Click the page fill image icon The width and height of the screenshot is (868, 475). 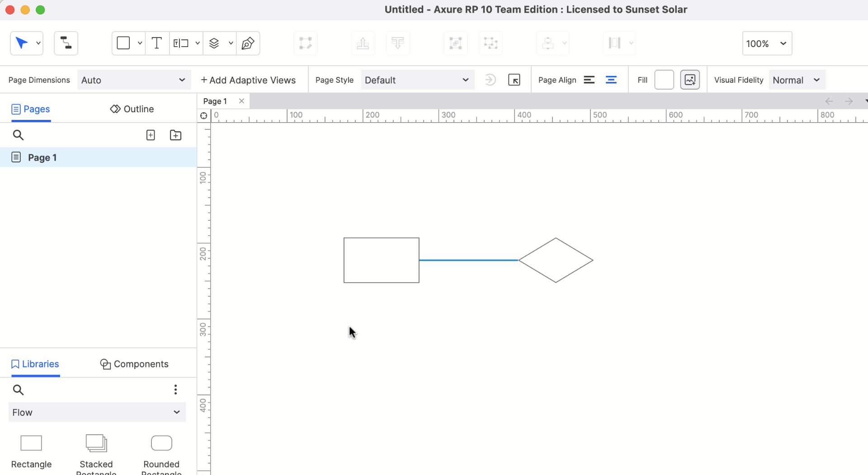click(x=690, y=80)
